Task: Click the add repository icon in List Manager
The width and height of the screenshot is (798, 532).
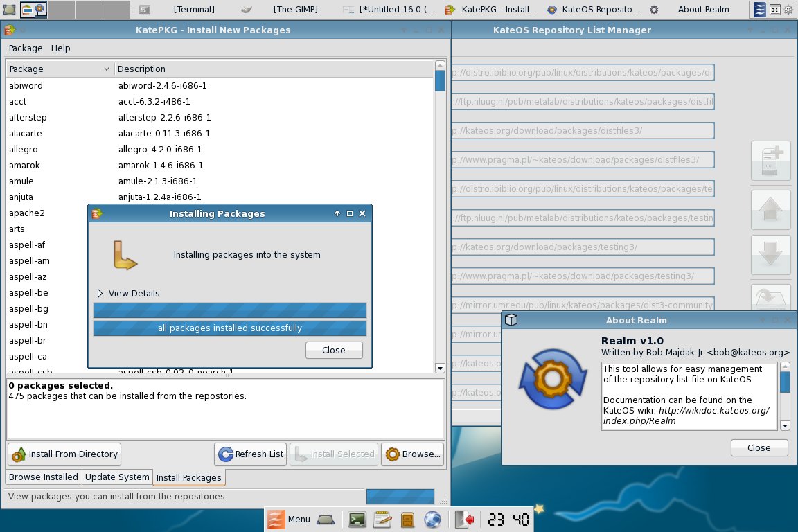Action: coord(770,161)
